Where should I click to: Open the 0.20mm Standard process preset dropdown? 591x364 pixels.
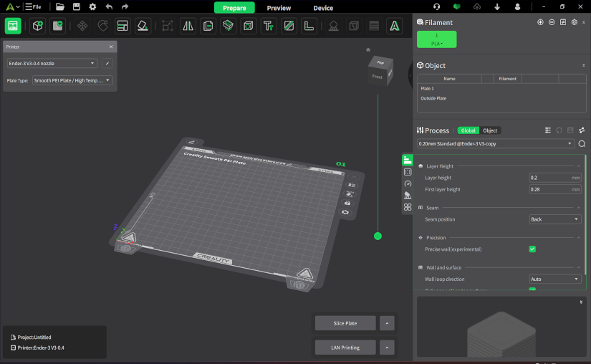point(495,143)
